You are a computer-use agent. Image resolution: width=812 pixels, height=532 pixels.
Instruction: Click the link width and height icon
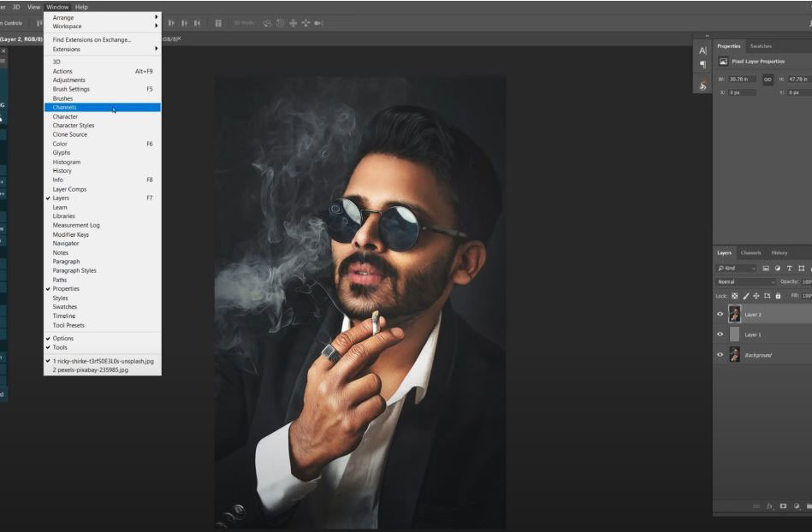tap(768, 80)
